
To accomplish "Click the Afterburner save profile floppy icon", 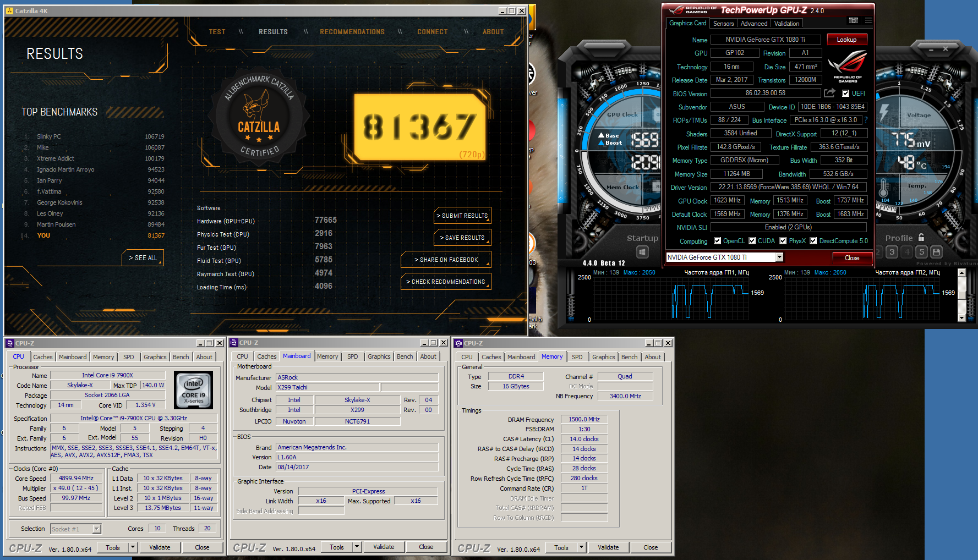I will click(936, 252).
